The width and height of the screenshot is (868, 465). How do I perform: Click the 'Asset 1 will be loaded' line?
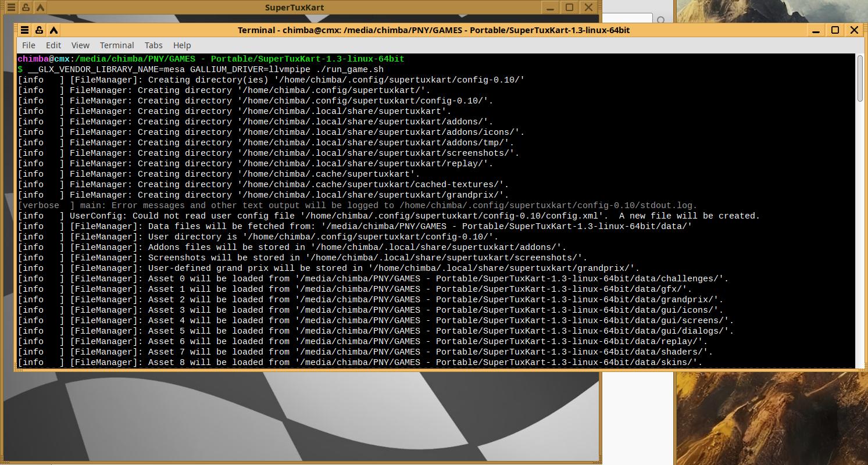point(355,289)
